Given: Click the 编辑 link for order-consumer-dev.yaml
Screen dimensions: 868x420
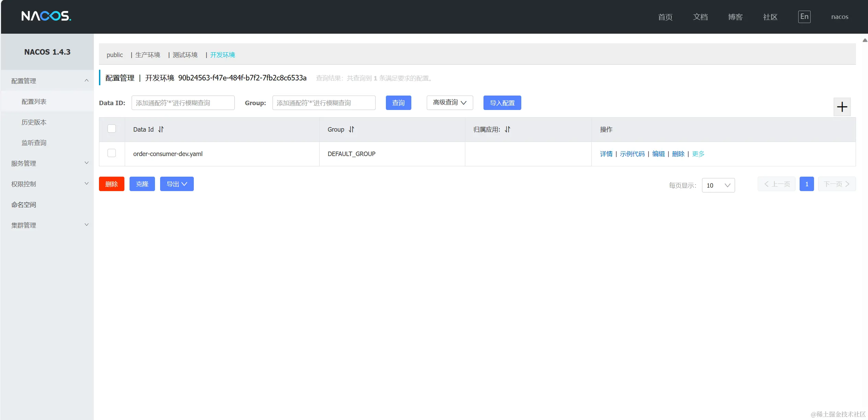Looking at the screenshot, I should coord(658,154).
